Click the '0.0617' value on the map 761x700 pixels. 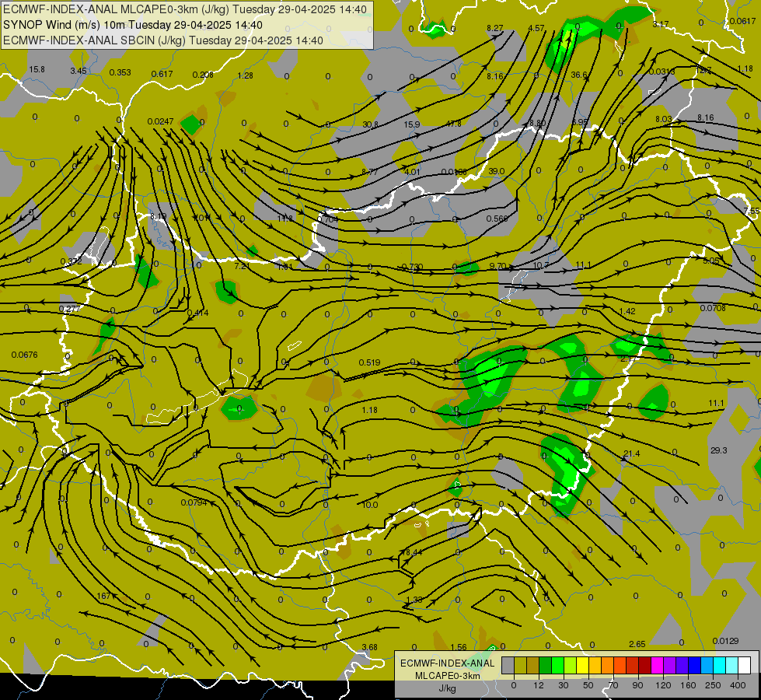click(x=742, y=21)
